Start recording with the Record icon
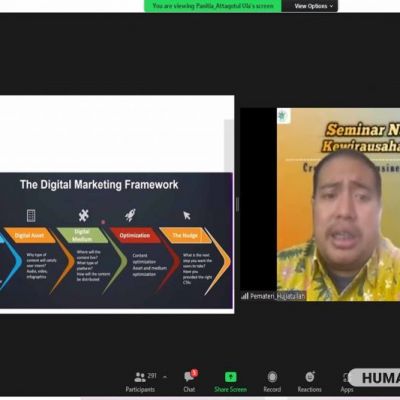400x400 pixels. pyautogui.click(x=272, y=377)
